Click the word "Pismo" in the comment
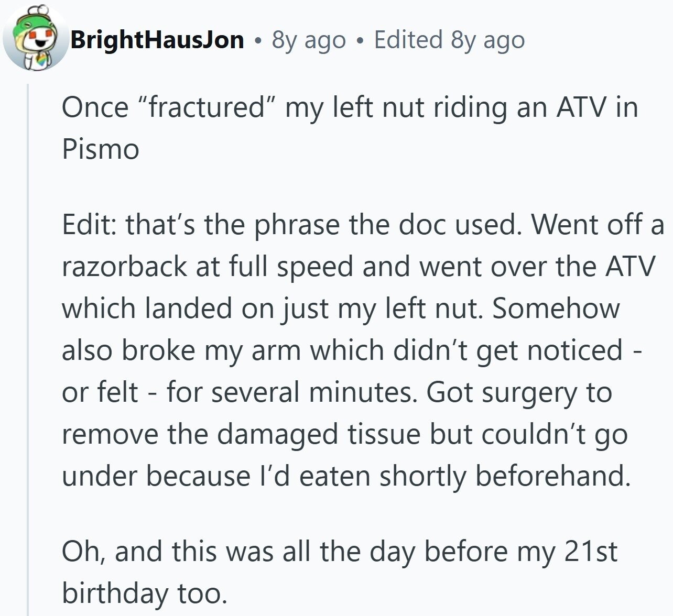 [x=101, y=149]
